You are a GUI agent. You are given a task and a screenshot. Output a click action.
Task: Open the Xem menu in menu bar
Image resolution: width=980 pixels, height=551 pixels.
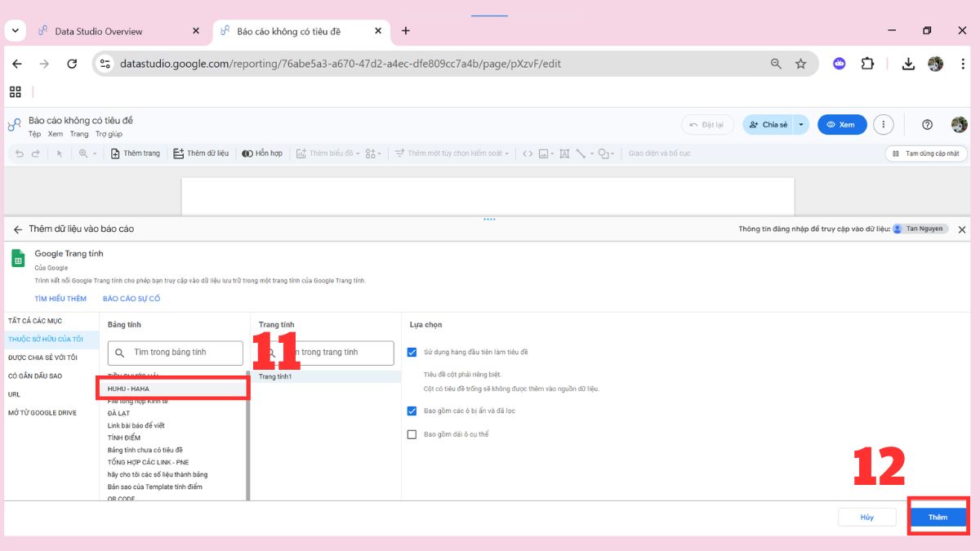[55, 134]
